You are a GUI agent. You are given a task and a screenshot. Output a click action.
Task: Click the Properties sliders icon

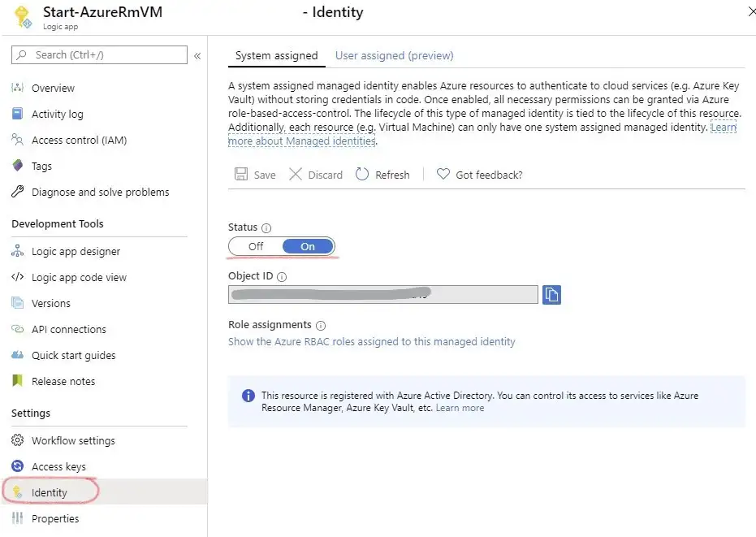[17, 518]
